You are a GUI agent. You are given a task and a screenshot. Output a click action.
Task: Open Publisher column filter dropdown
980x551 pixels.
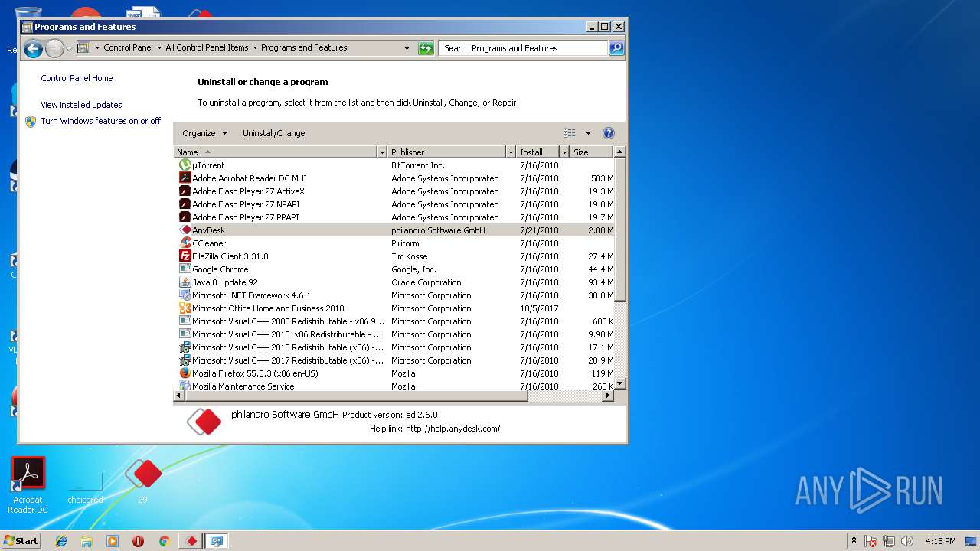tap(511, 152)
